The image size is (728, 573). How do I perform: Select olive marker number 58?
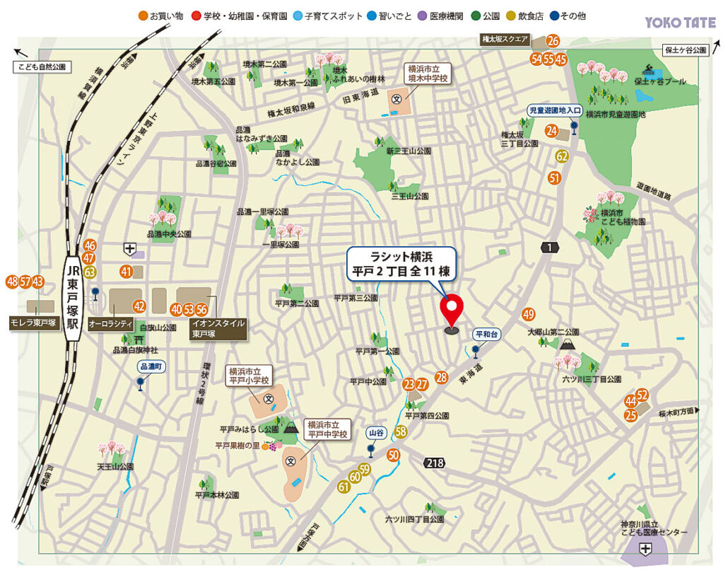tap(401, 432)
